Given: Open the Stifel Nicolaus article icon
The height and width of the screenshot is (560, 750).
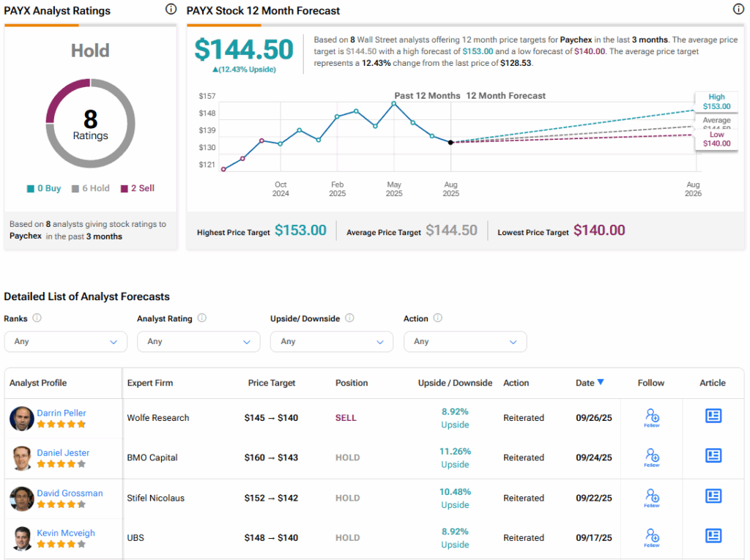Looking at the screenshot, I should click(713, 496).
